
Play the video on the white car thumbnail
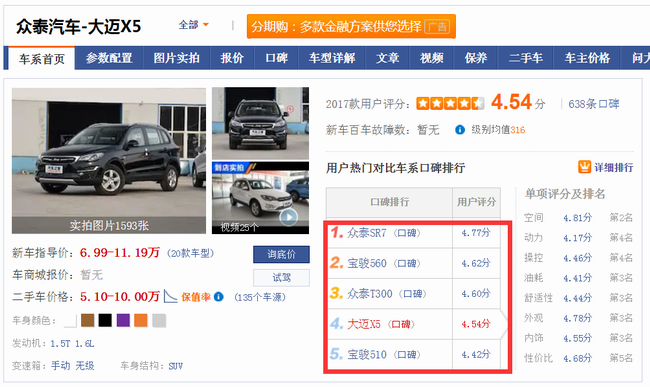[x=289, y=217]
